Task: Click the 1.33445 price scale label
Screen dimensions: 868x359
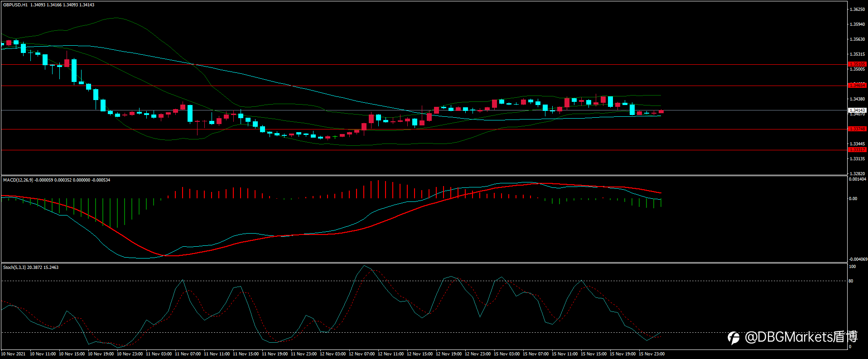Action: (857, 144)
